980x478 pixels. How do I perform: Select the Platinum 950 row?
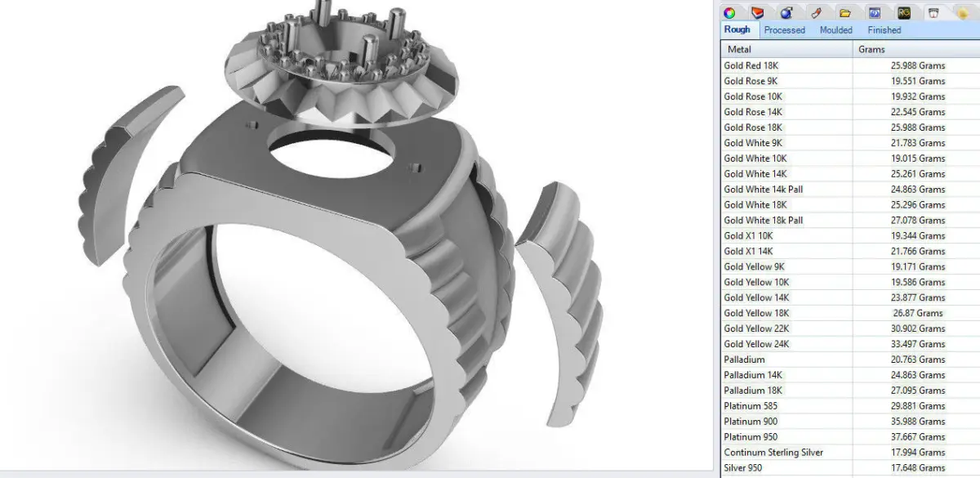[x=850, y=438]
